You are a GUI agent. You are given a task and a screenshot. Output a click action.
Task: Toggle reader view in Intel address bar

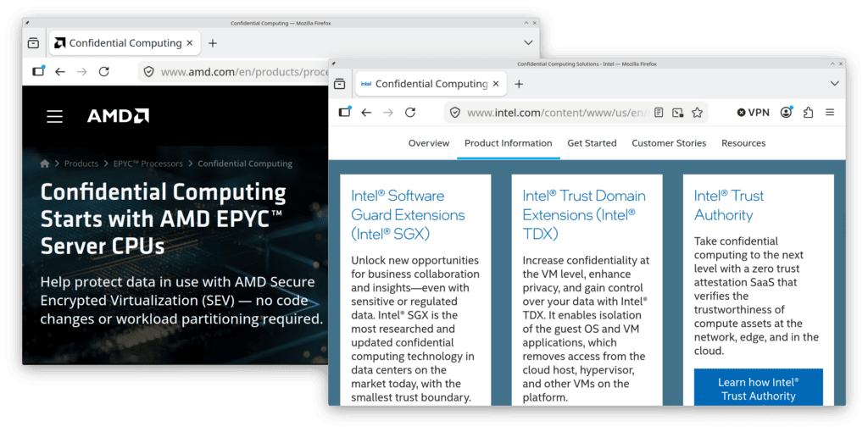click(658, 113)
